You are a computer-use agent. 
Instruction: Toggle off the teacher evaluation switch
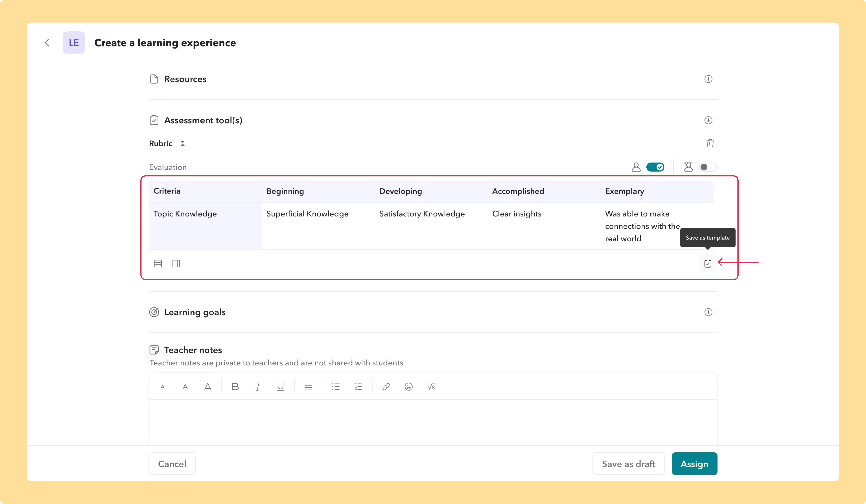(x=655, y=167)
